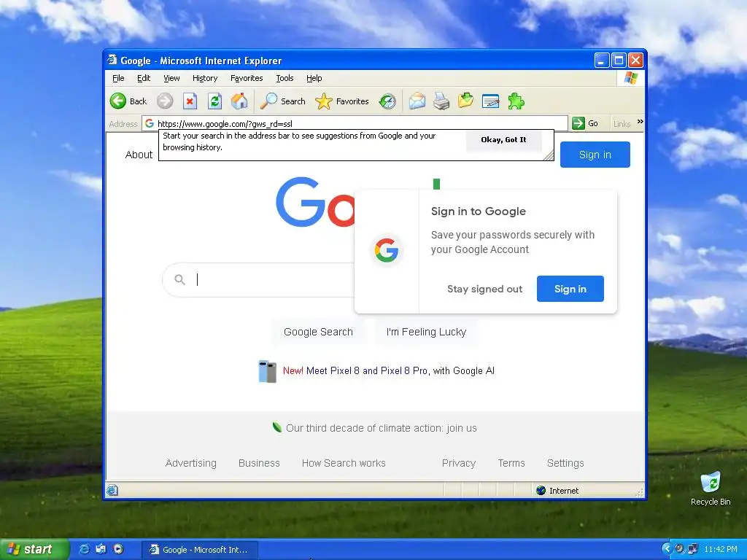The height and width of the screenshot is (560, 747).
Task: Click the magnifier icon in search box
Action: [x=179, y=279]
